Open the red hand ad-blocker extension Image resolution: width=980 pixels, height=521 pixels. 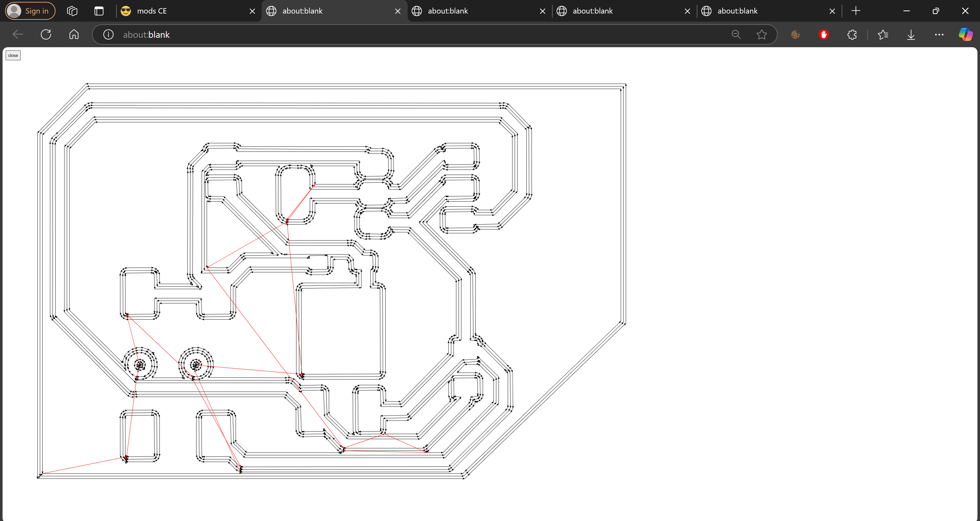(824, 35)
